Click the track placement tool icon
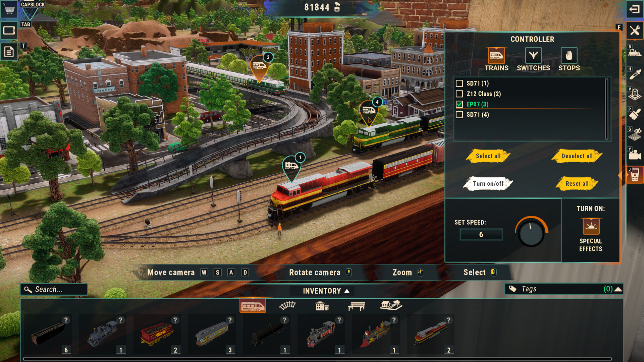 (x=287, y=305)
